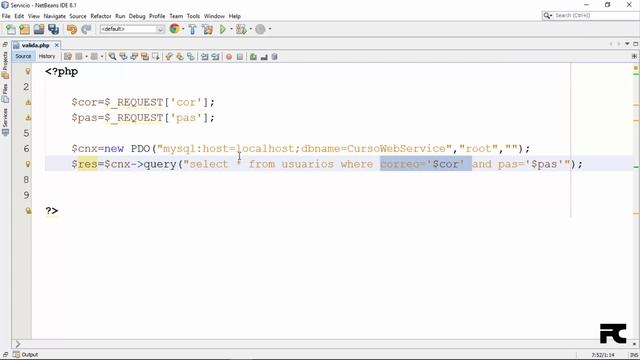The image size is (640, 360).
Task: Click the lightbulb hint on line 1
Action: (x=28, y=71)
